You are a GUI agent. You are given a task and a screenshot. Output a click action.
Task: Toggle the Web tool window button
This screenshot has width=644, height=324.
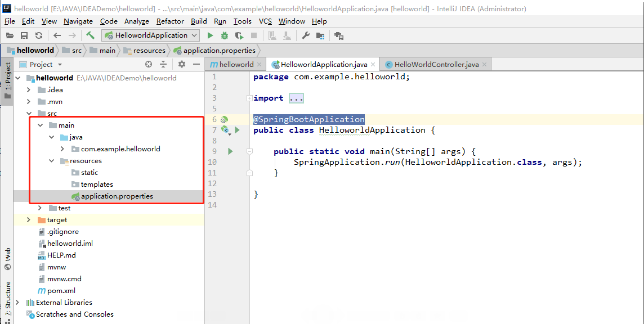coord(7,259)
